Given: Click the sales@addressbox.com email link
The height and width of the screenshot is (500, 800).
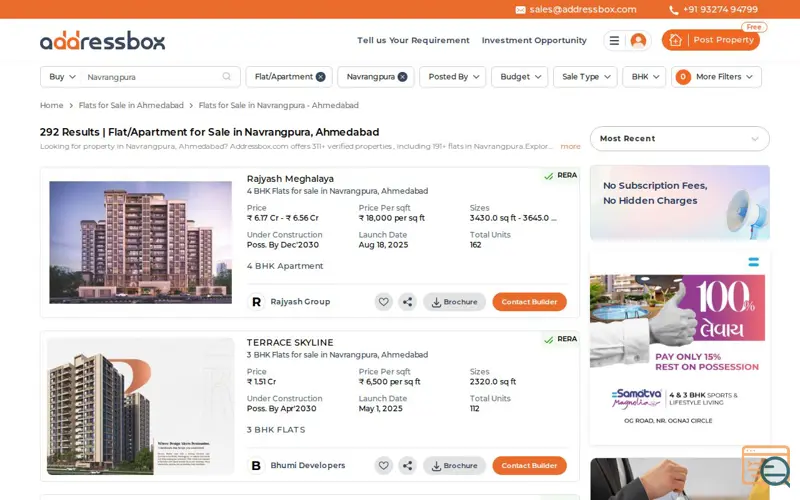Looking at the screenshot, I should tap(583, 9).
